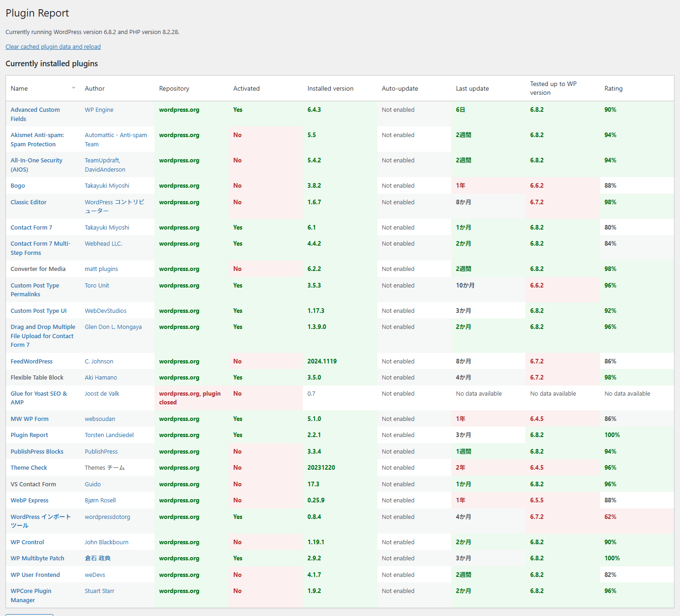Visit author 'Automattic - Anti-spam Team' link
Screen dimensions: 680x616
(116, 139)
